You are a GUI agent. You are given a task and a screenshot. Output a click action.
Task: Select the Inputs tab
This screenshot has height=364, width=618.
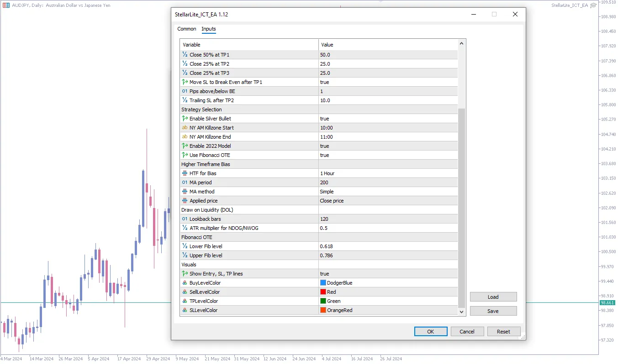point(209,29)
